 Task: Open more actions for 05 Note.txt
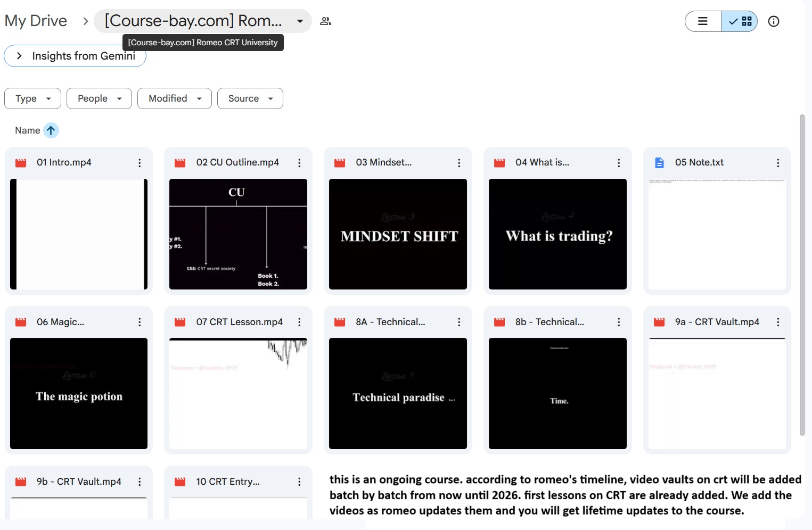click(x=778, y=163)
